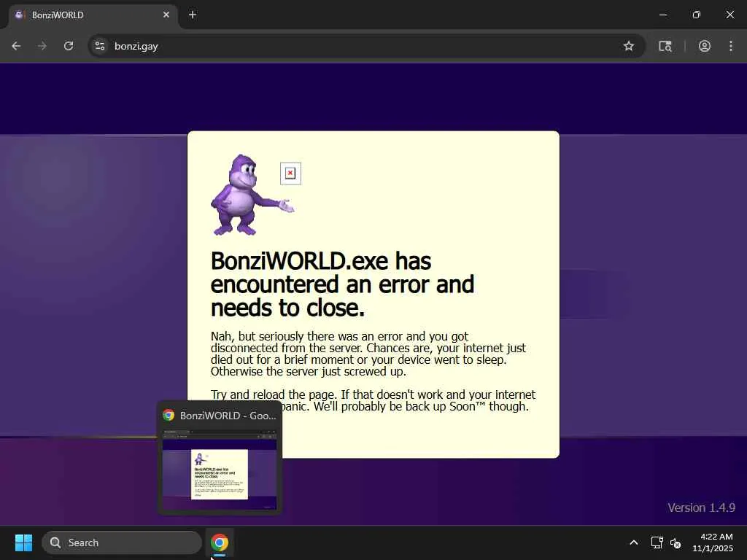
Task: Minimize the Chrome window
Action: point(662,15)
